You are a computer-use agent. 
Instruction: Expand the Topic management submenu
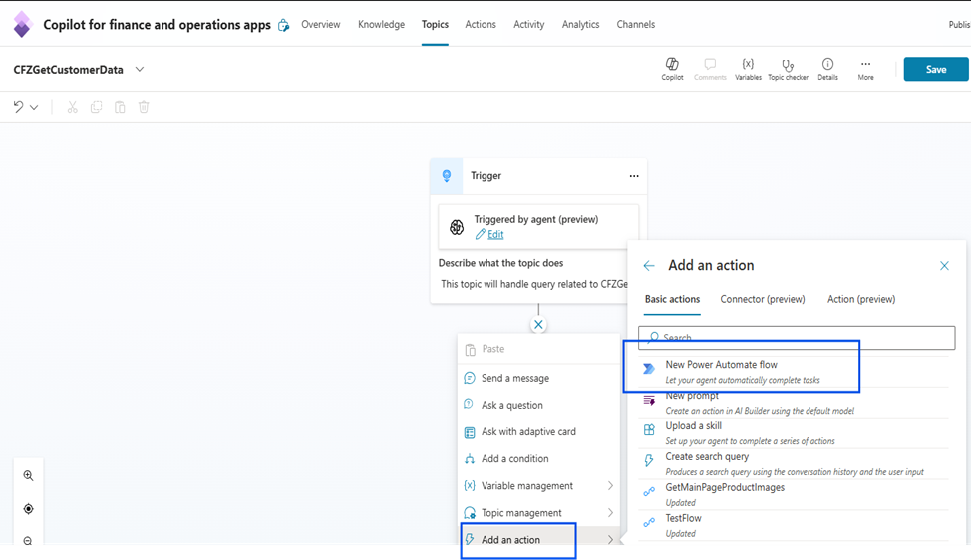pyautogui.click(x=610, y=513)
